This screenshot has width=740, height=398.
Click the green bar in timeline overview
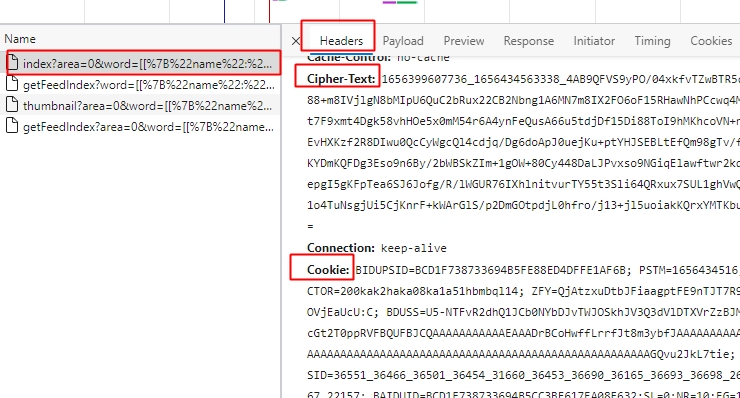407,2
